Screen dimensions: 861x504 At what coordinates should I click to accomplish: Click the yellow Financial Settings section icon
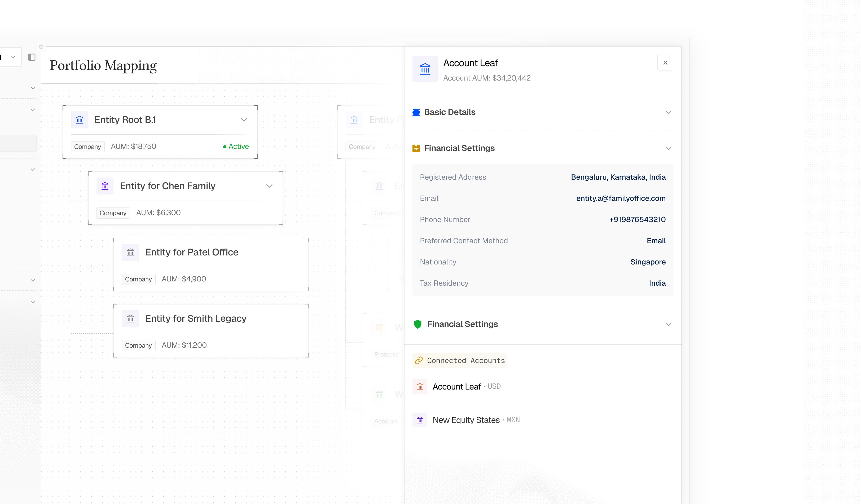coord(416,148)
